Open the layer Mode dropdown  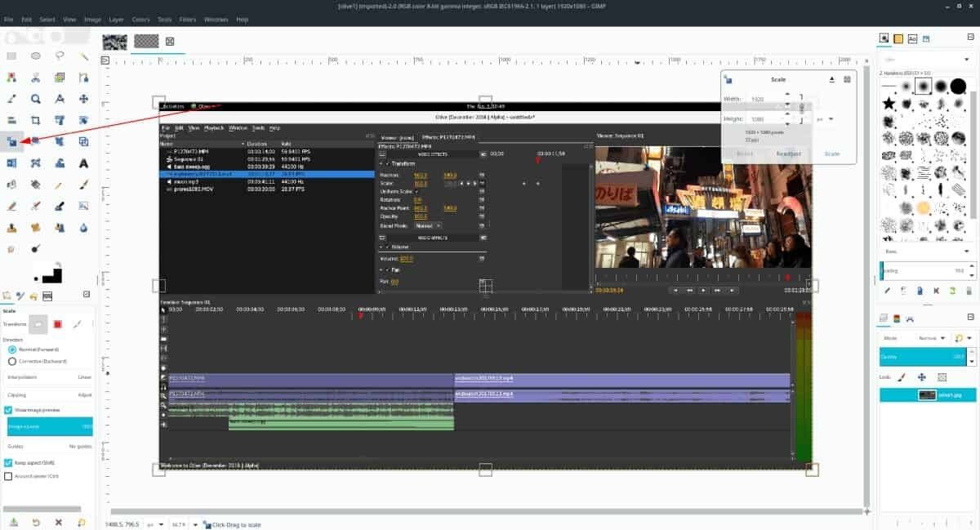[x=930, y=337]
